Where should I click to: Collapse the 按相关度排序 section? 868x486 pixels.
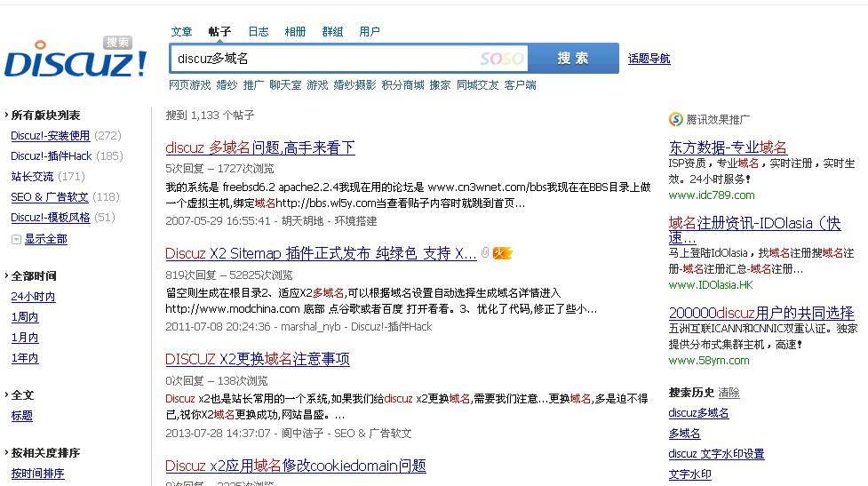click(x=42, y=453)
